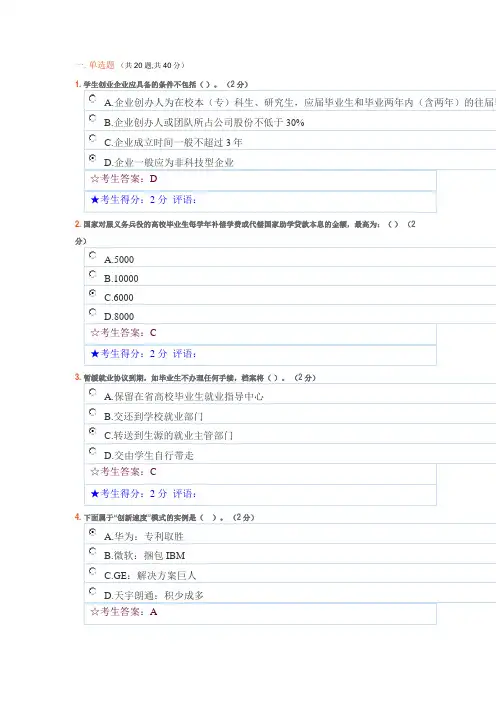Pick radio D. 天宇朗通：积少成多
The width and height of the screenshot is (496, 702).
93,591
